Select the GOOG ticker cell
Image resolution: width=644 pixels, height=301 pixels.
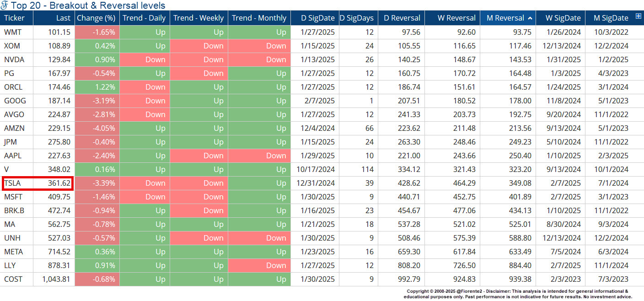pyautogui.click(x=16, y=101)
